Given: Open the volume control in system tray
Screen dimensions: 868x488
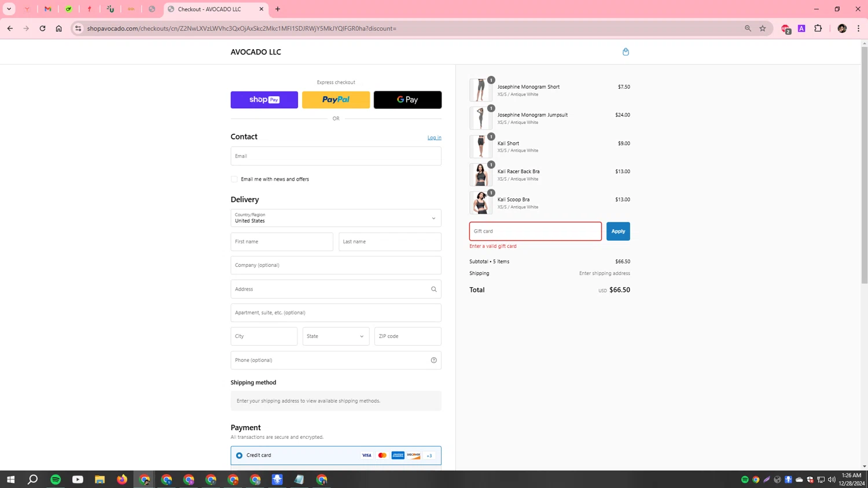Looking at the screenshot, I should (832, 479).
